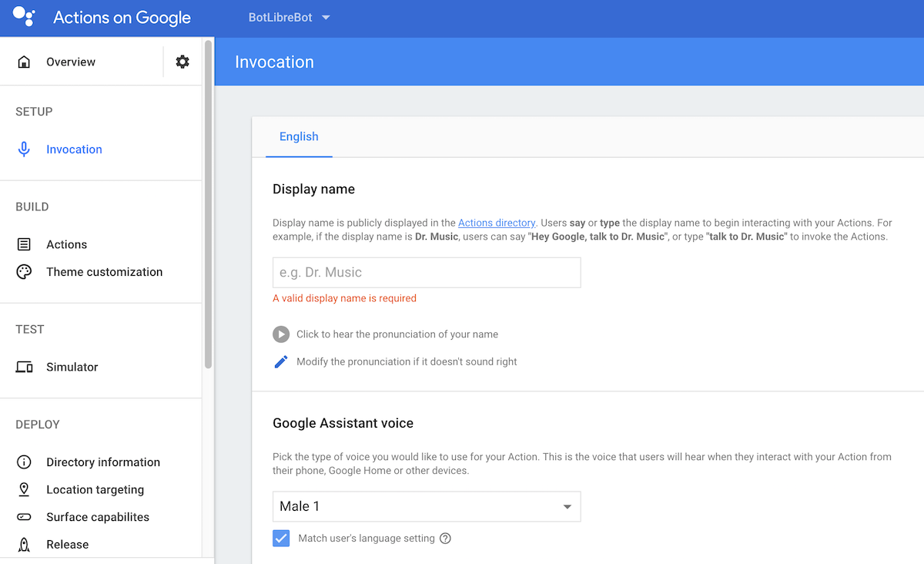Viewport: 924px width, 564px height.
Task: Click the rocket icon beside Release
Action: [24, 545]
